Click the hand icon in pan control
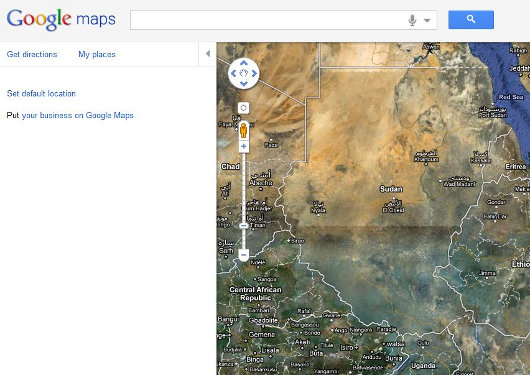 [x=244, y=73]
